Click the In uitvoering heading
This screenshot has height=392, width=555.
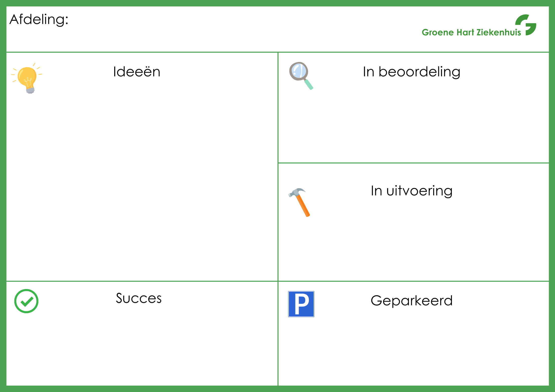pyautogui.click(x=411, y=191)
